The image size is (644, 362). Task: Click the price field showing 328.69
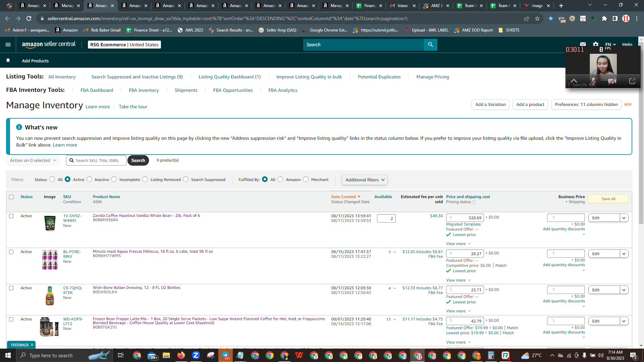click(x=465, y=218)
